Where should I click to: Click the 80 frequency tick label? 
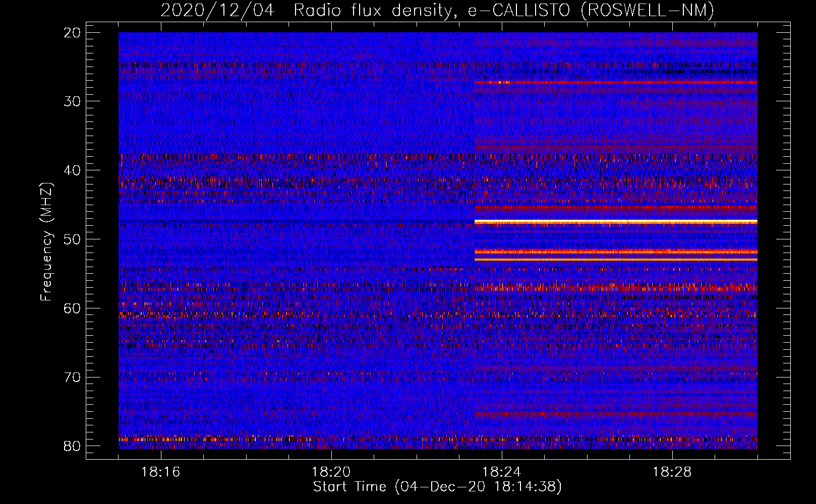click(x=73, y=446)
